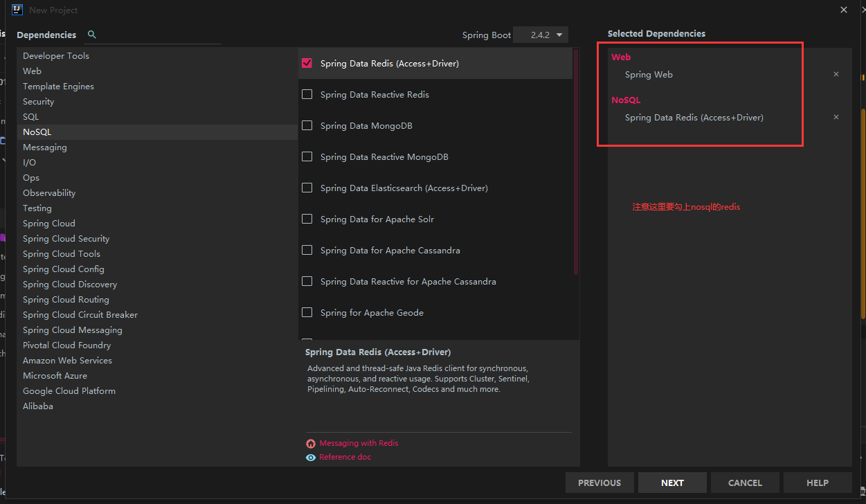Tick Spring Data Elasticsearch checkbox
The image size is (866, 504).
307,188
